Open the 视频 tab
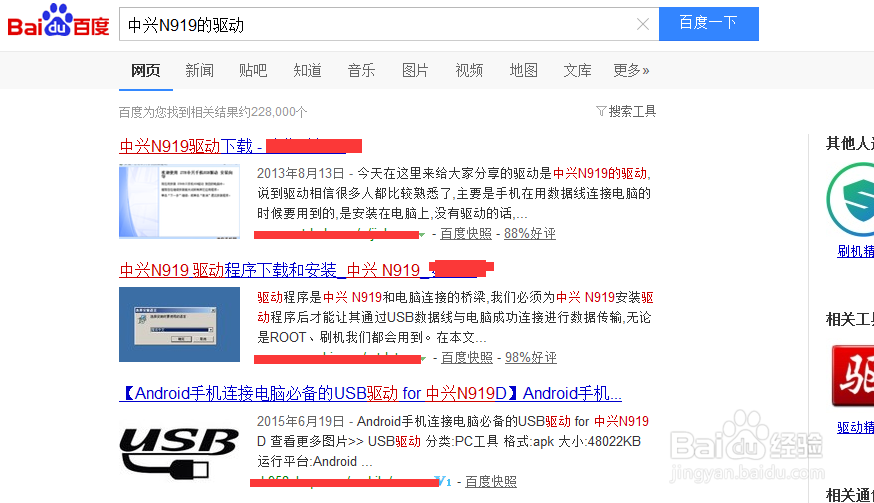874x503 pixels. (x=469, y=70)
